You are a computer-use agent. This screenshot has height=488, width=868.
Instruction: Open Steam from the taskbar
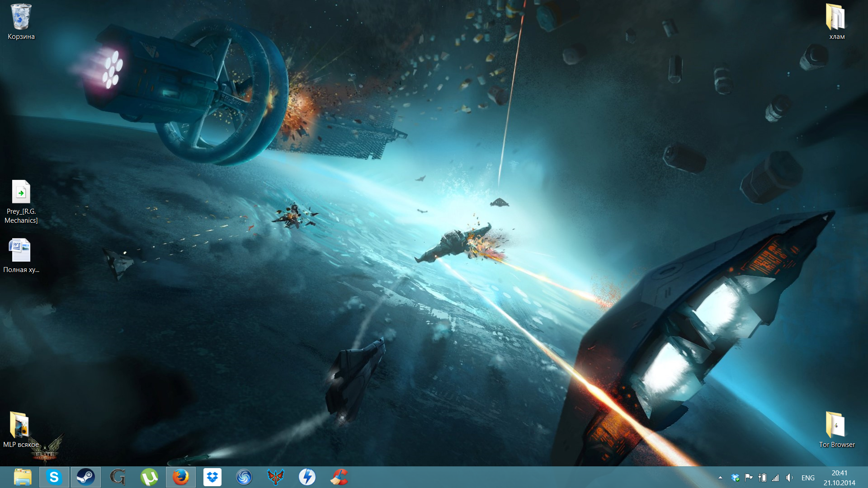pos(85,477)
